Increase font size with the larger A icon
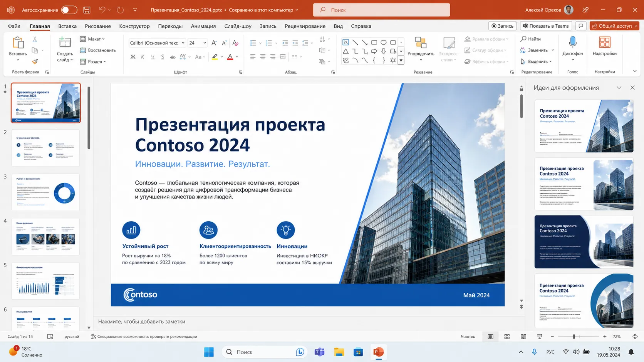 214,43
